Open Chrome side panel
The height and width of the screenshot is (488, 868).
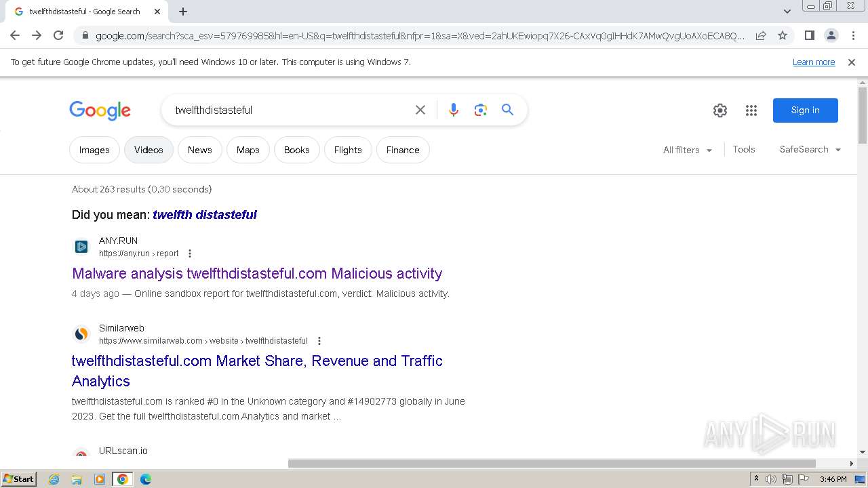click(x=809, y=35)
